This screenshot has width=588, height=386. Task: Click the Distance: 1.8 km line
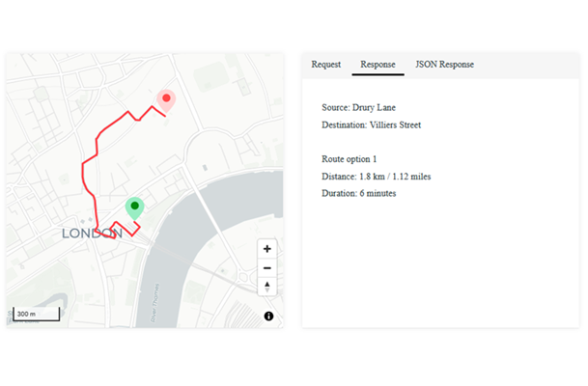[374, 176]
